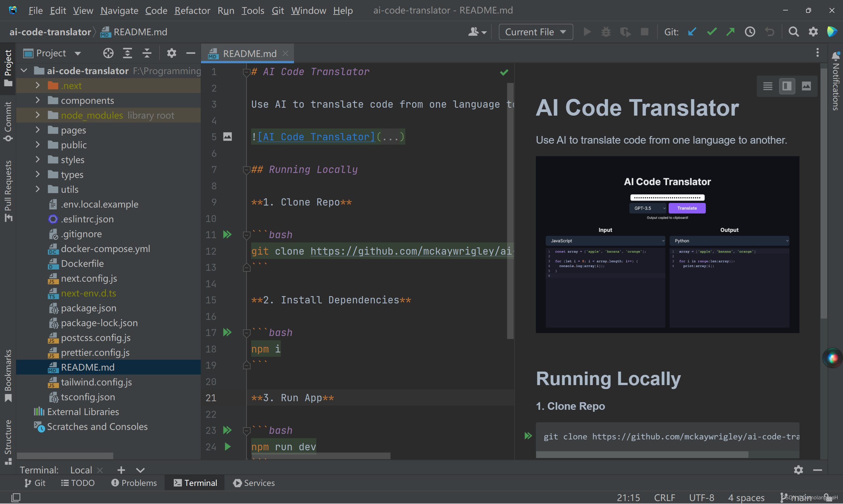Open package.json in project tree

[88, 308]
